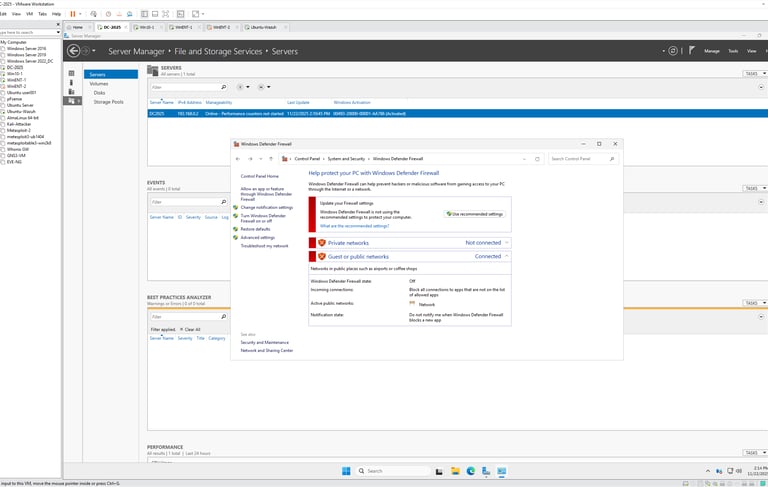Select Volumes in the storage navigation

pos(98,84)
